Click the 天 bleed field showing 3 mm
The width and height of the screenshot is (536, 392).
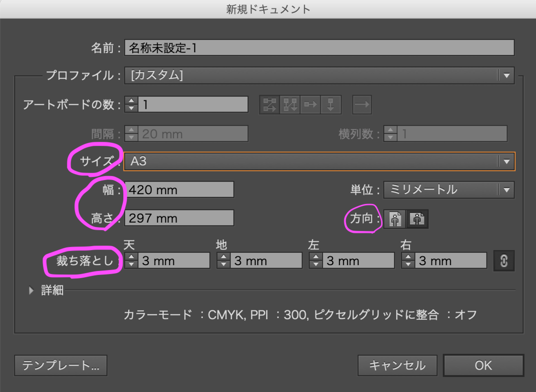click(x=174, y=261)
